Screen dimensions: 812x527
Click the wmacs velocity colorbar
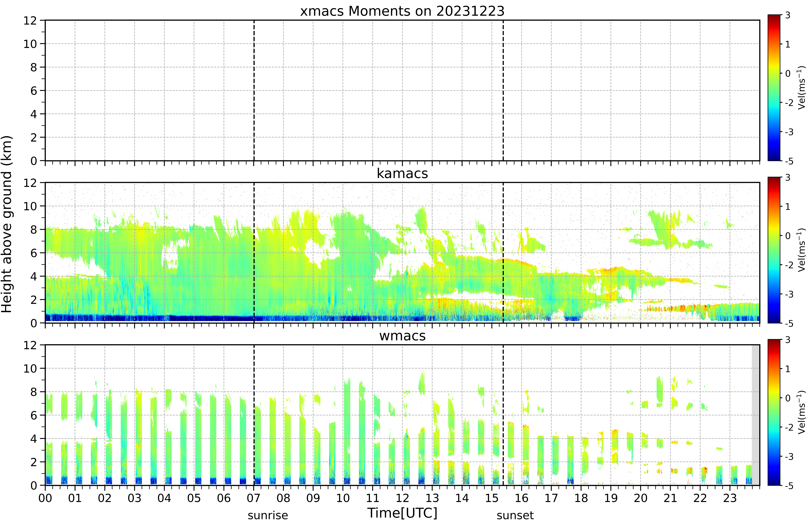pos(774,412)
